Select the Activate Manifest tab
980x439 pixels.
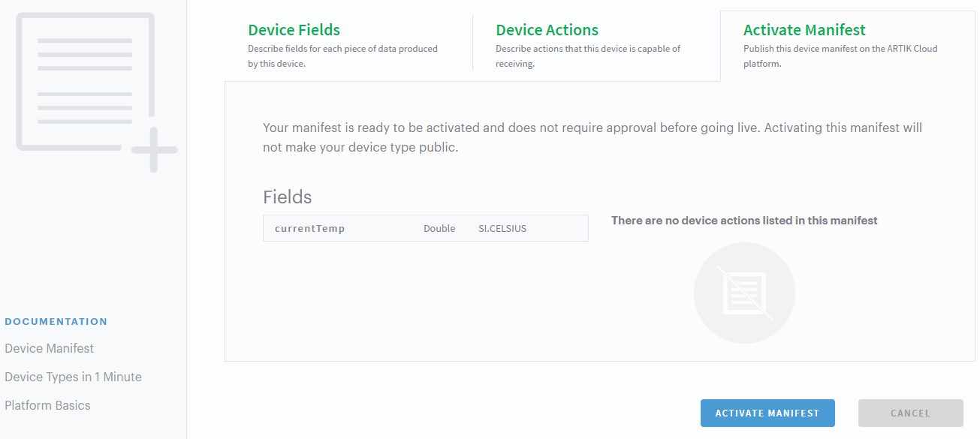pos(804,31)
